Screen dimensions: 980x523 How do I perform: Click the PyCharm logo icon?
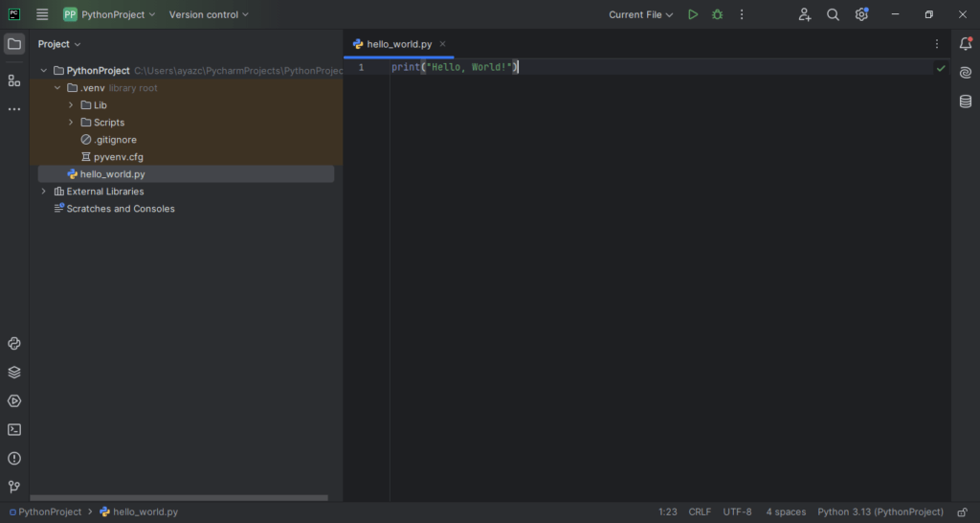pyautogui.click(x=13, y=14)
